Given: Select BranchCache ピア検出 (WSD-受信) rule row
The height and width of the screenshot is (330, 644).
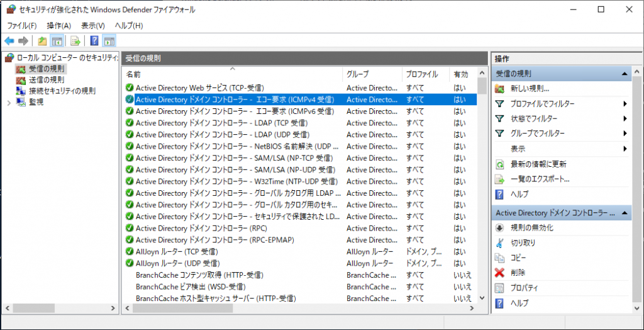Looking at the screenshot, I should (x=301, y=286).
